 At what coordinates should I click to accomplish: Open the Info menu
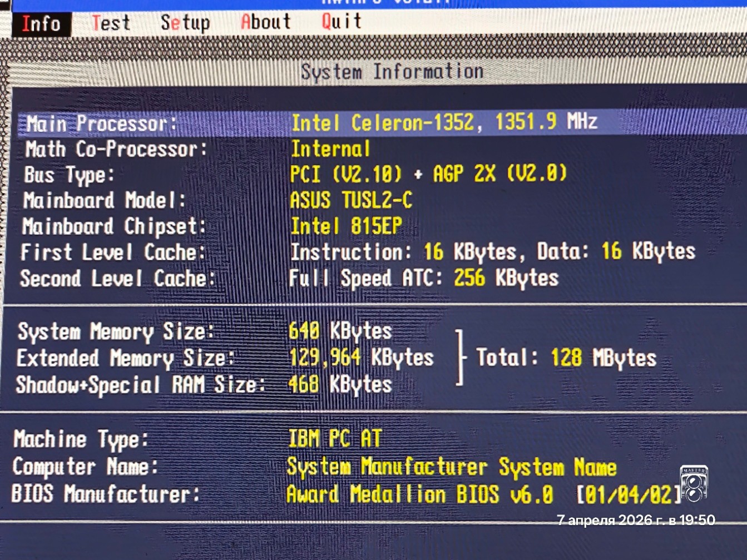pos(41,24)
